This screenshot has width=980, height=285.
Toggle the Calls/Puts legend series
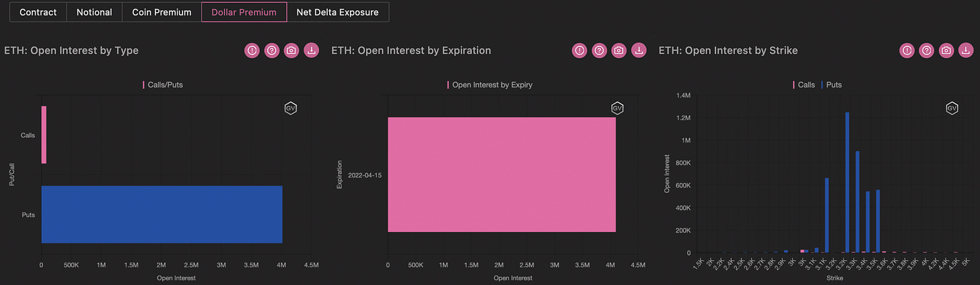point(162,85)
